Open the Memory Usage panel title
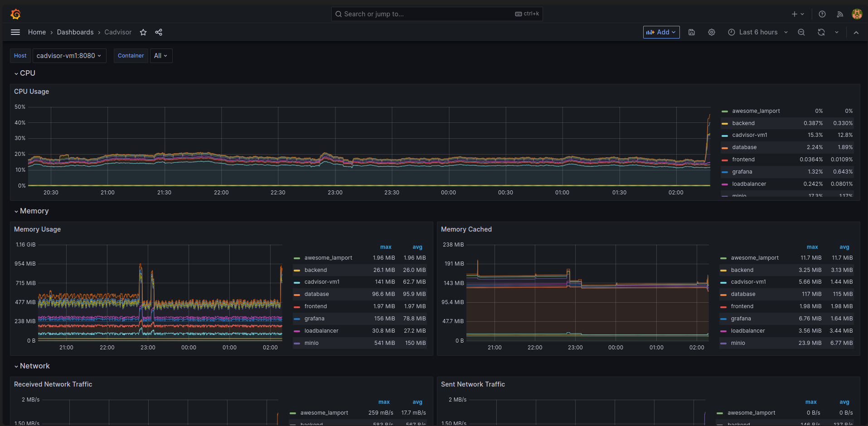Image resolution: width=868 pixels, height=426 pixels. click(37, 229)
